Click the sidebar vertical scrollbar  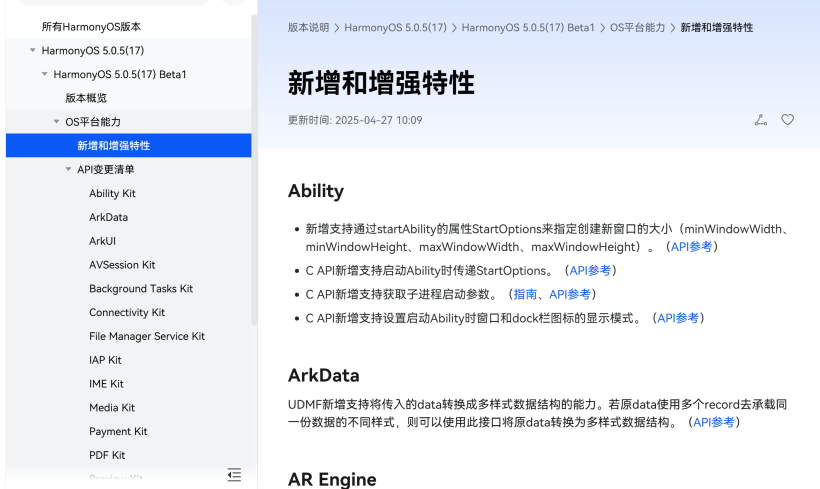(x=254, y=170)
